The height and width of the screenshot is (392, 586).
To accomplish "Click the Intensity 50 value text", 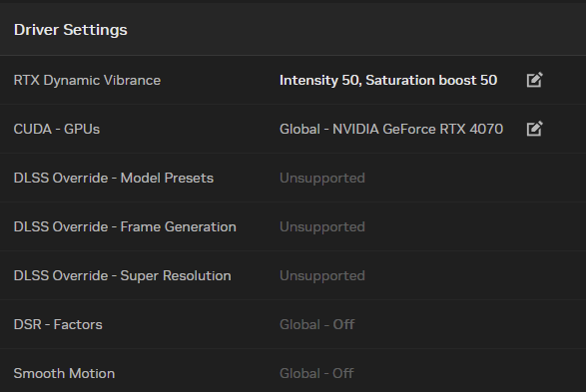I will click(319, 80).
